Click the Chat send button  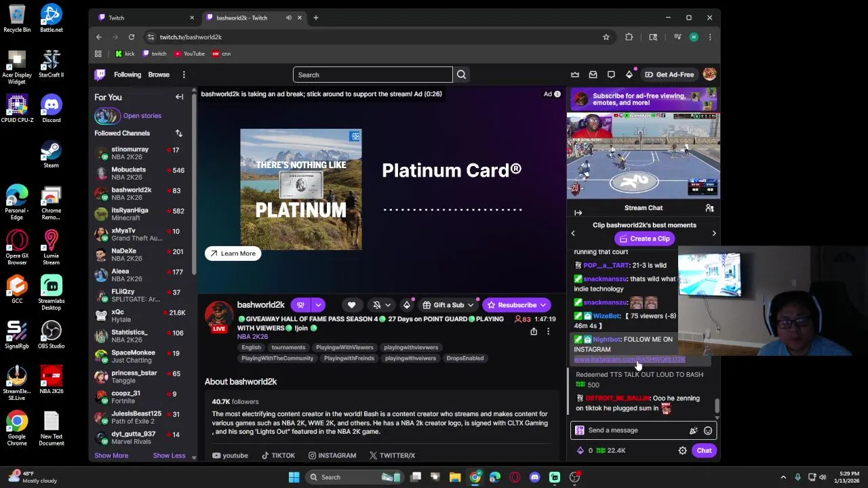[x=704, y=451]
